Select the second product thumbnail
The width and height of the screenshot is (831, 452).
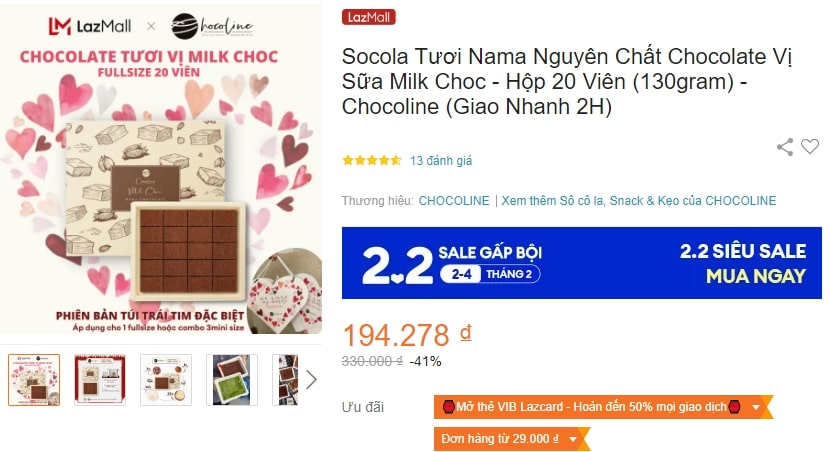[100, 380]
